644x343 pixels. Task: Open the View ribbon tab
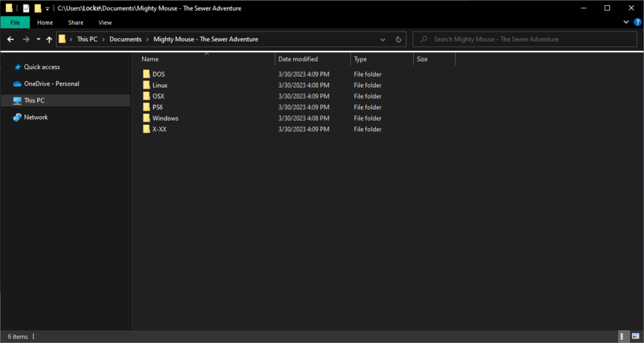pyautogui.click(x=105, y=23)
